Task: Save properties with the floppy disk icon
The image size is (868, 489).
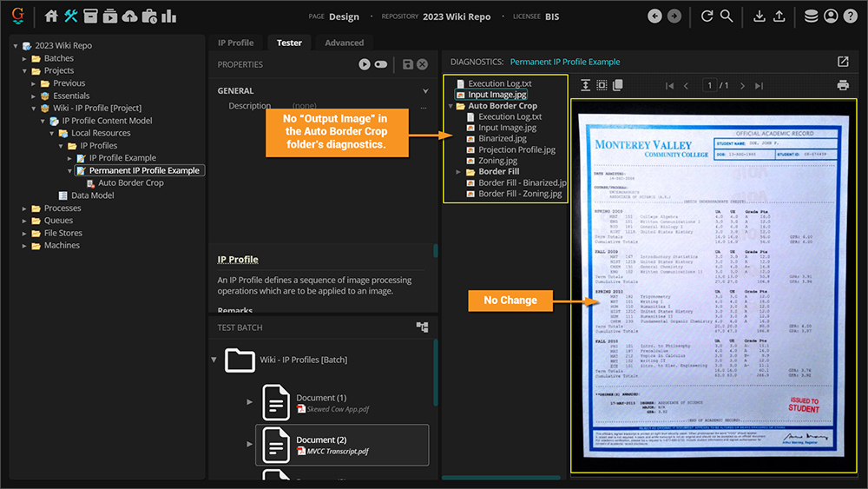Action: point(407,64)
